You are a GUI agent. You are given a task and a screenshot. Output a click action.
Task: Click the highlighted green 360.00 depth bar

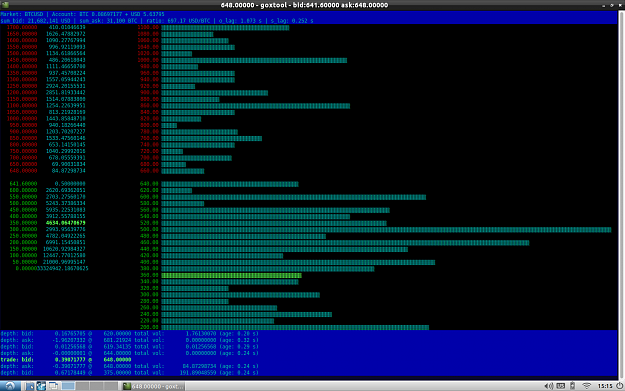(231, 275)
